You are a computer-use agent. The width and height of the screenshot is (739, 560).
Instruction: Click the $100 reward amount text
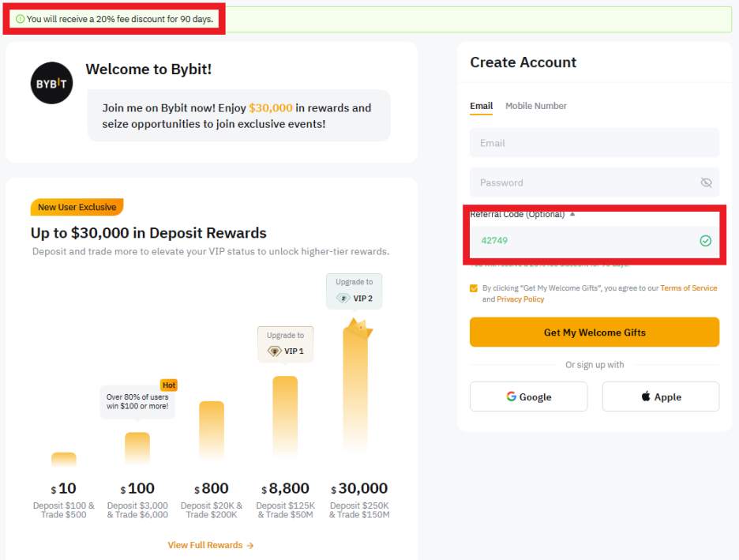point(137,488)
